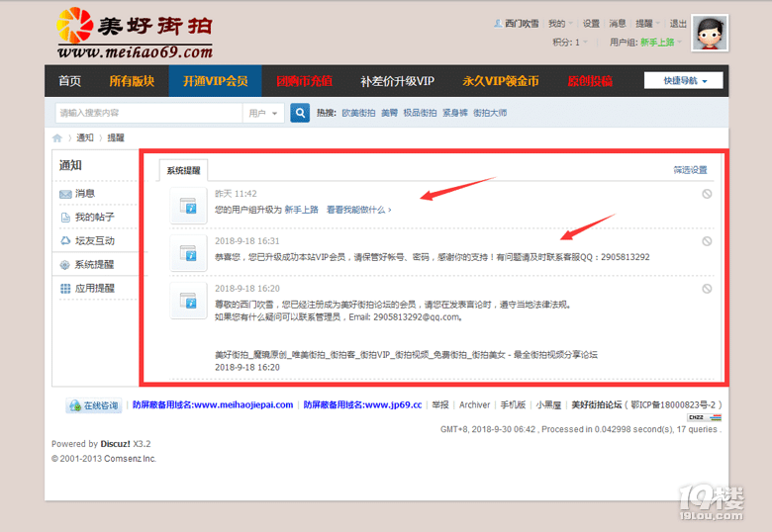Open the 用户 search type dropdown
The image size is (772, 532).
point(263,113)
